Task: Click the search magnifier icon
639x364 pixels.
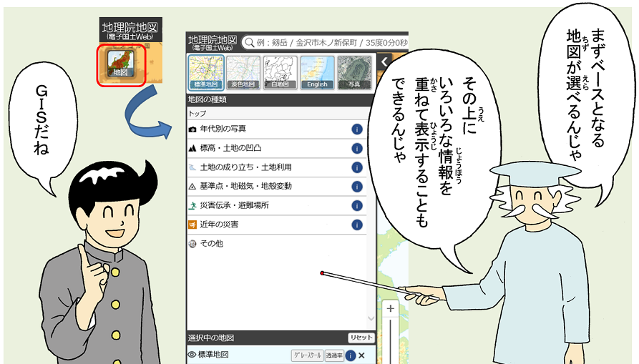Action: click(x=249, y=42)
